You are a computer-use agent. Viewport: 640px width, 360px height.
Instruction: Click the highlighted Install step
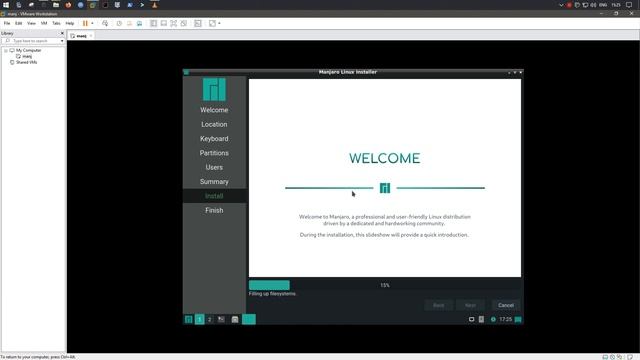point(214,196)
